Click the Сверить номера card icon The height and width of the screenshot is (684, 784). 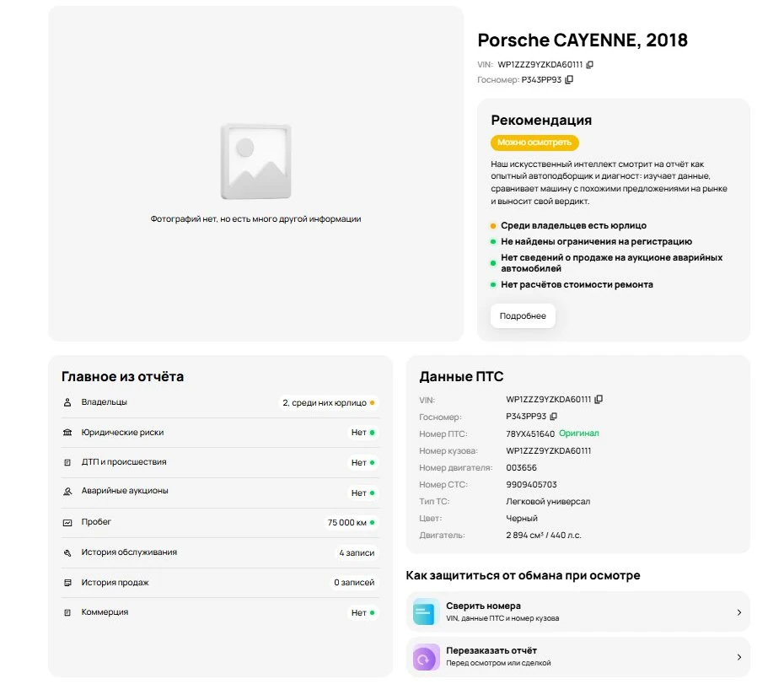pos(426,612)
